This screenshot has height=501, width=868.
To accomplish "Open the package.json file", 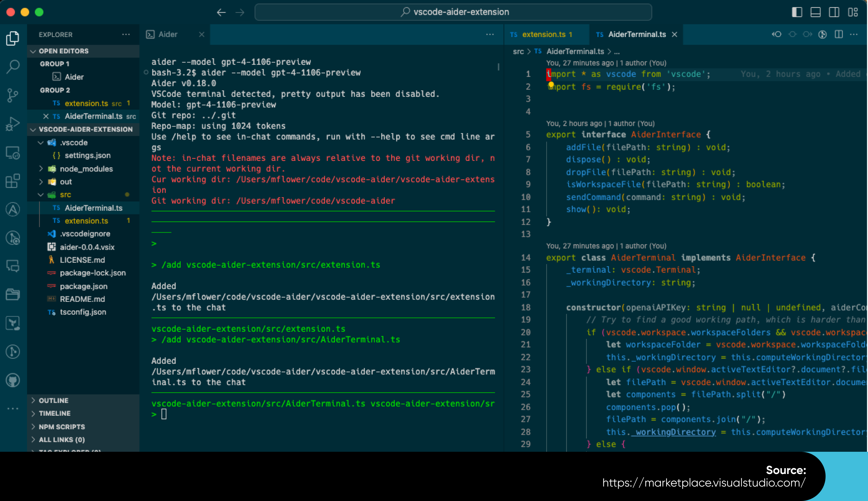I will click(83, 286).
